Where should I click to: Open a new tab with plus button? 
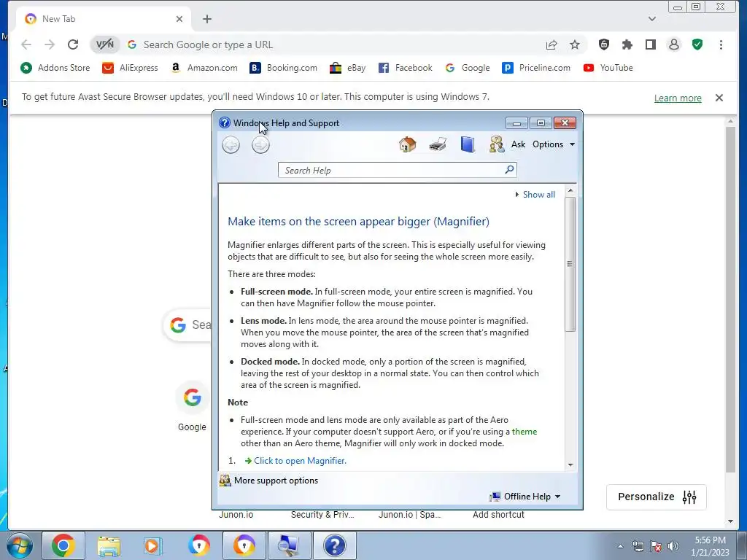(x=206, y=19)
